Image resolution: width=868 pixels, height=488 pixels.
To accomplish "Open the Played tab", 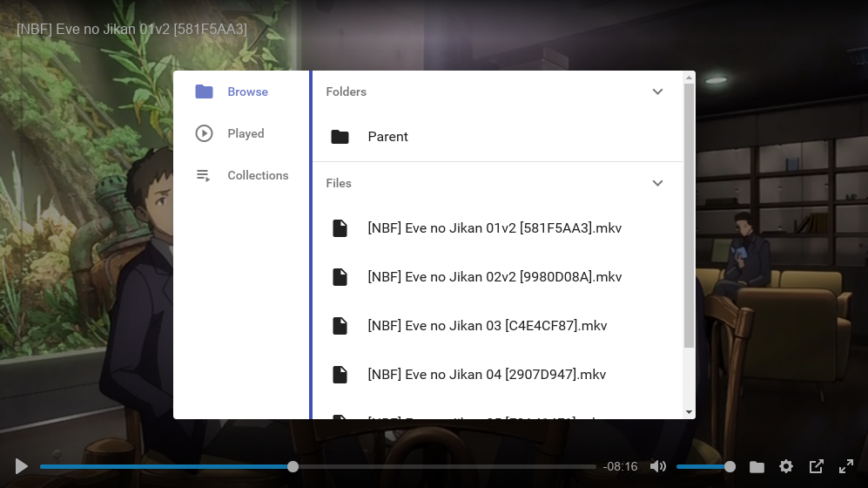I will coord(241,133).
